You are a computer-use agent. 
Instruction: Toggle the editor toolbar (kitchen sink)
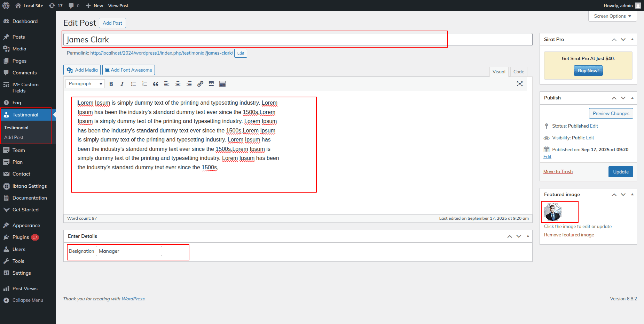click(222, 84)
